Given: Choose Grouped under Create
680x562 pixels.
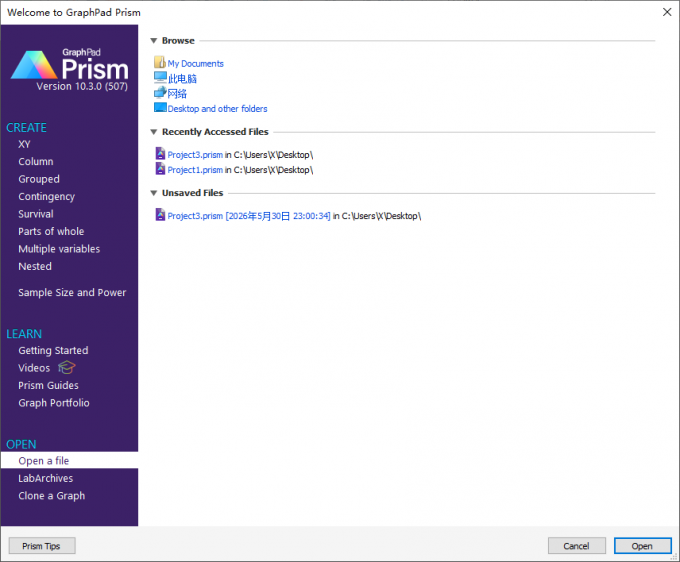Looking at the screenshot, I should coord(39,179).
